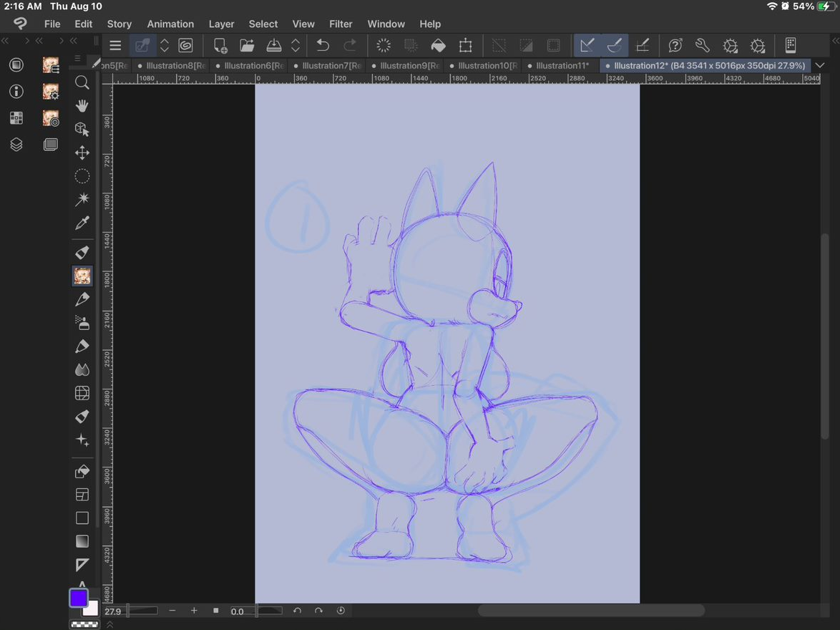The height and width of the screenshot is (630, 840).
Task: Toggle Snap to Ruler
Action: [587, 46]
